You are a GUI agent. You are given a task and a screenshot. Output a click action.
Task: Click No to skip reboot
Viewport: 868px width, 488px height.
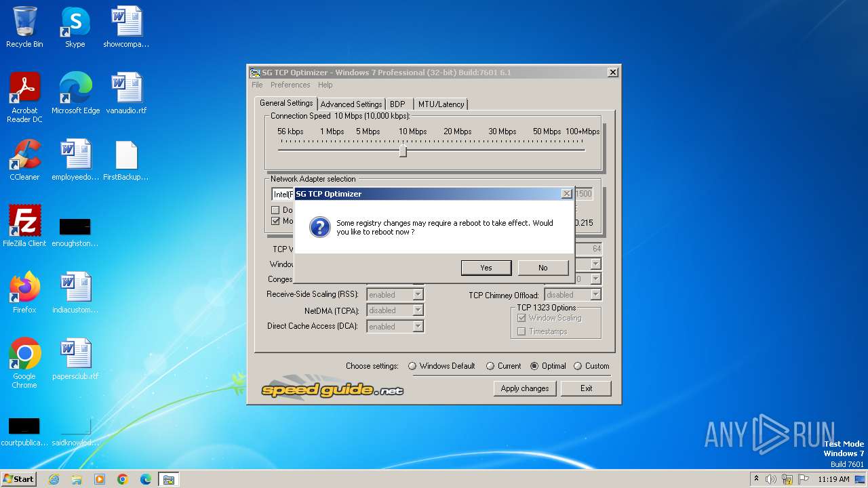[x=542, y=268]
